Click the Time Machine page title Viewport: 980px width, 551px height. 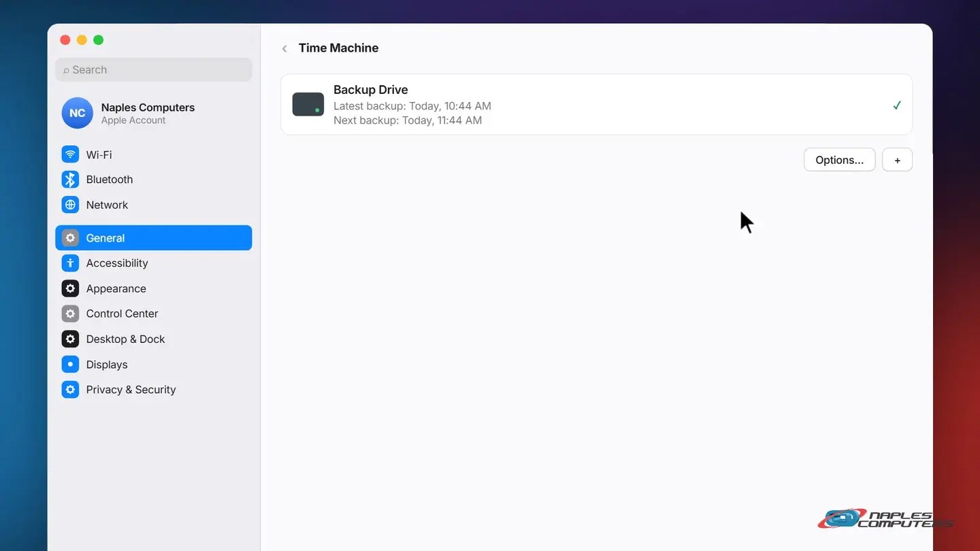tap(338, 48)
